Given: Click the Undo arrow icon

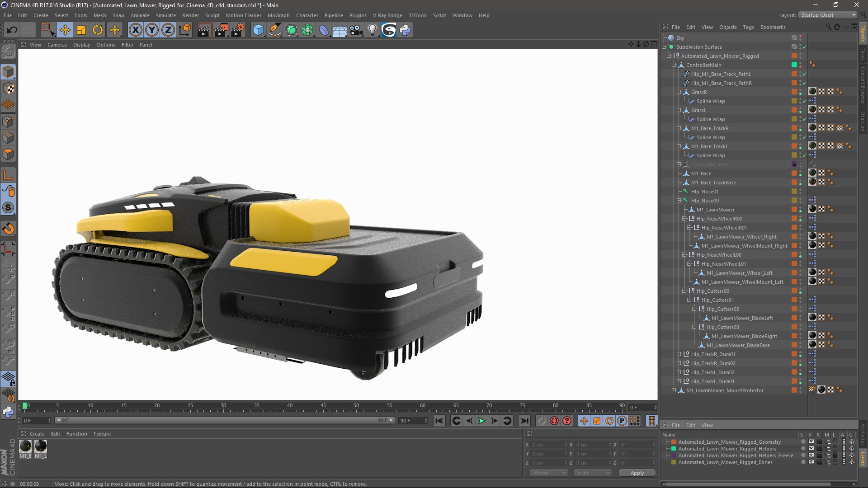Looking at the screenshot, I should [12, 30].
